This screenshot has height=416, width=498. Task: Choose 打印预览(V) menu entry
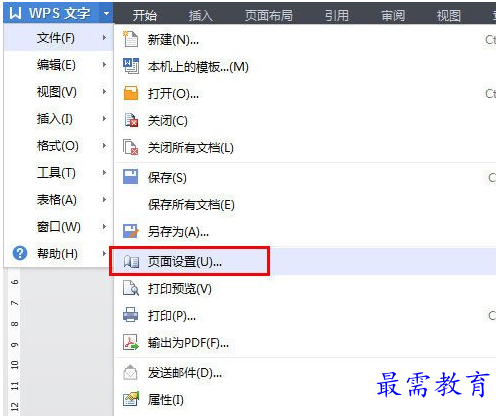tap(305, 288)
